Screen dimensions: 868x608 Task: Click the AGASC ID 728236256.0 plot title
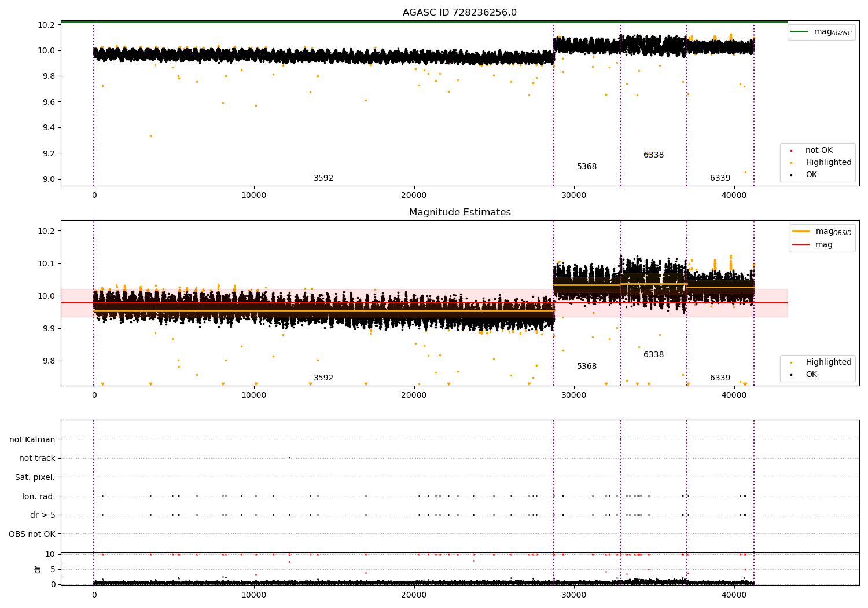(459, 13)
